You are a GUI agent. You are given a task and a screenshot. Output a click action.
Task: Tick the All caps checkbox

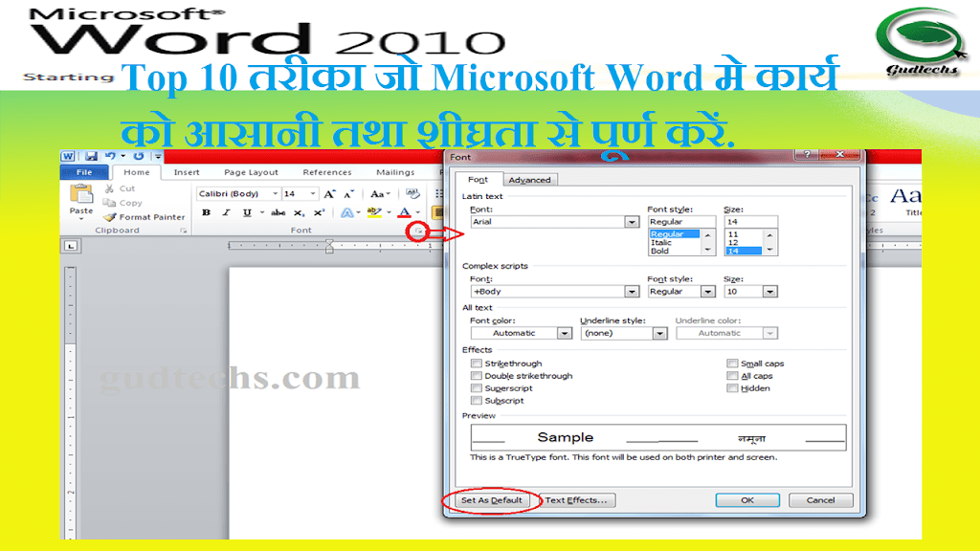click(732, 375)
